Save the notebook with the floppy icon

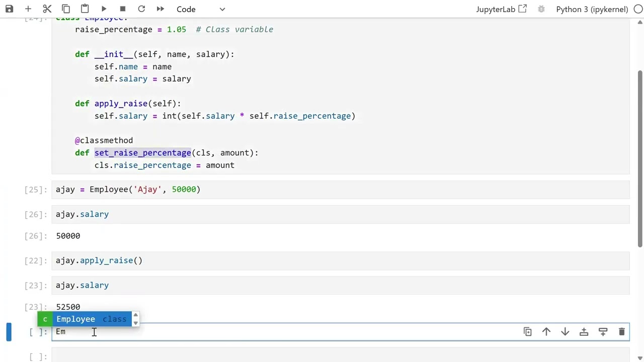[x=9, y=9]
